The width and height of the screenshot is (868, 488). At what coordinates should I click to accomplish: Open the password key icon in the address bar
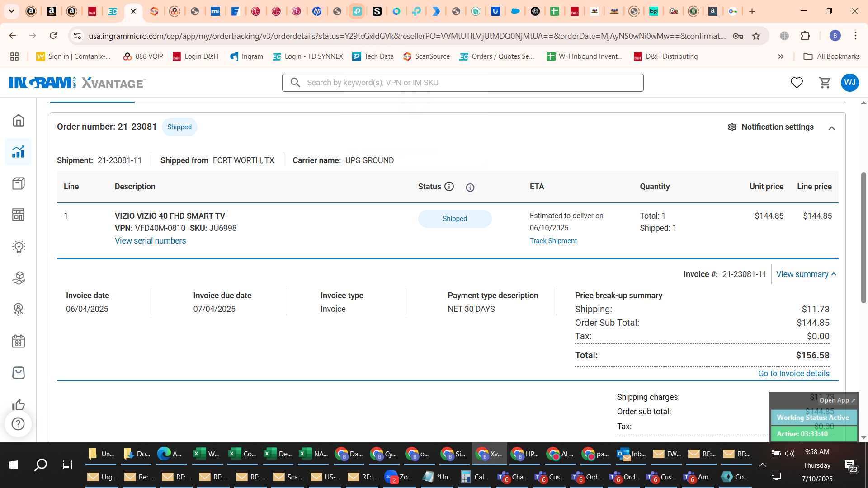pos(738,36)
